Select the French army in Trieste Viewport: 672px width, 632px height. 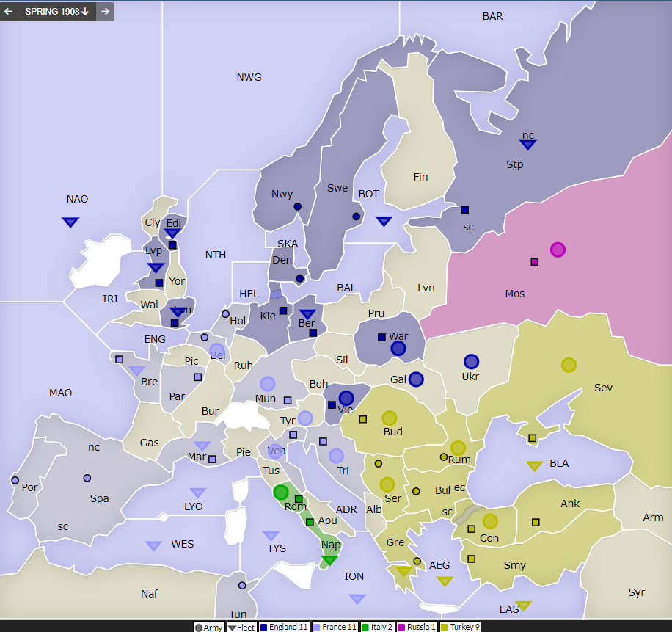[337, 456]
